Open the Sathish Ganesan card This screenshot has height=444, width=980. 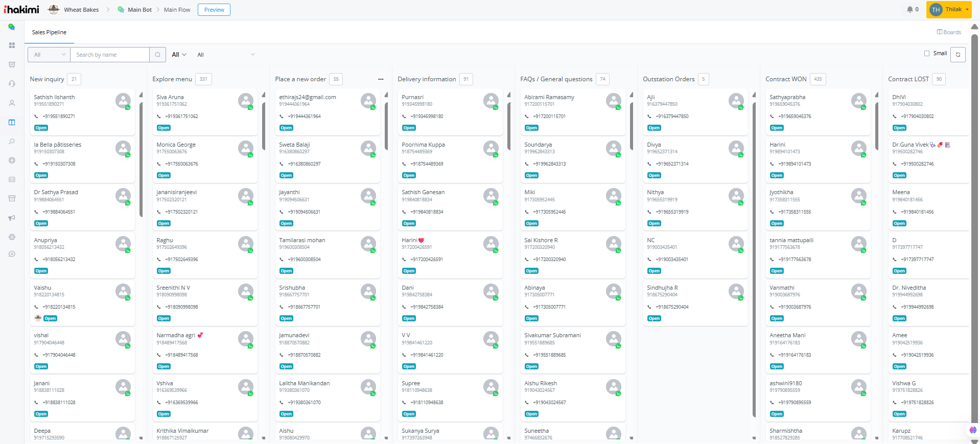[x=450, y=207]
